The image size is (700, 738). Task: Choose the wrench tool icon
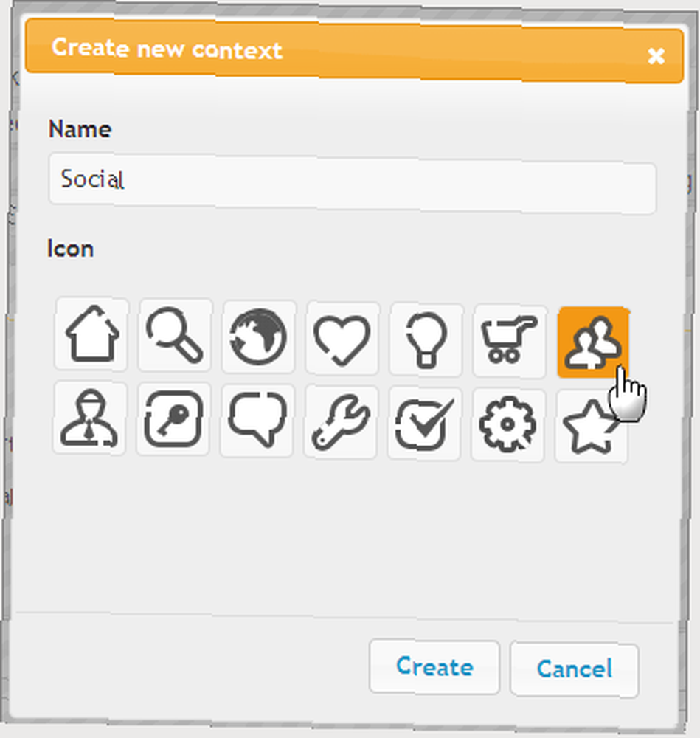point(341,422)
